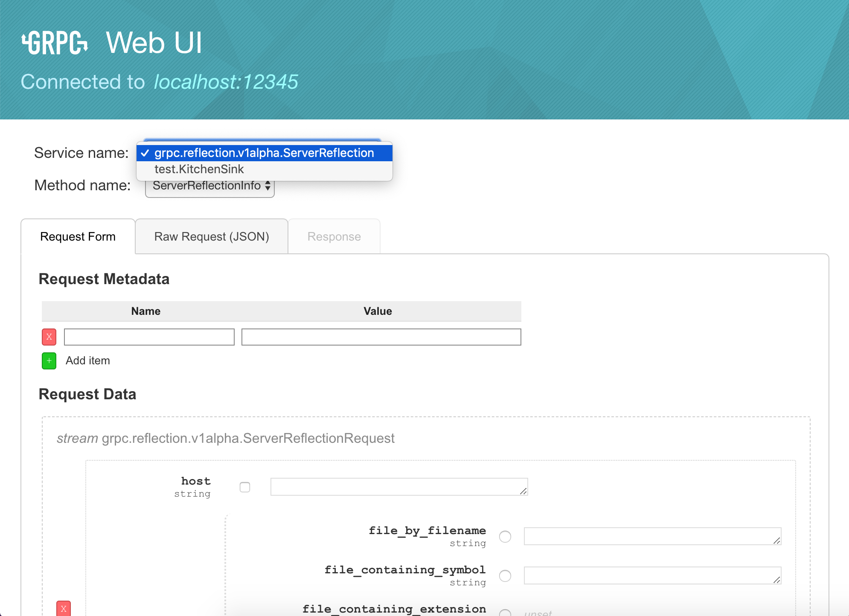Click Add item below the metadata table

[87, 360]
